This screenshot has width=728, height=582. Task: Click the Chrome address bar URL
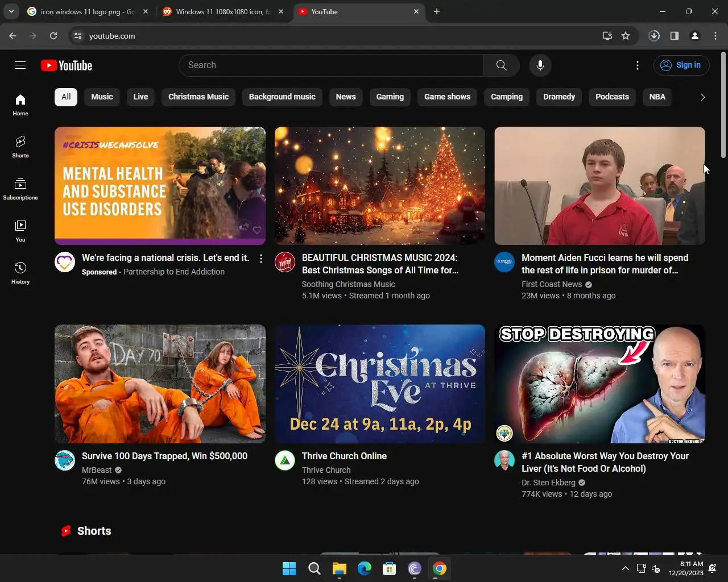[x=112, y=36]
